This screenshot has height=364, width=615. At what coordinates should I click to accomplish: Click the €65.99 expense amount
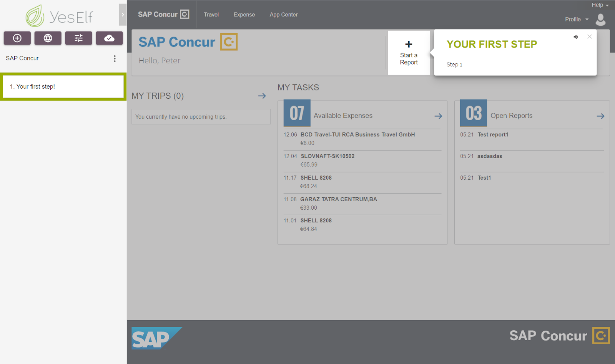(309, 165)
